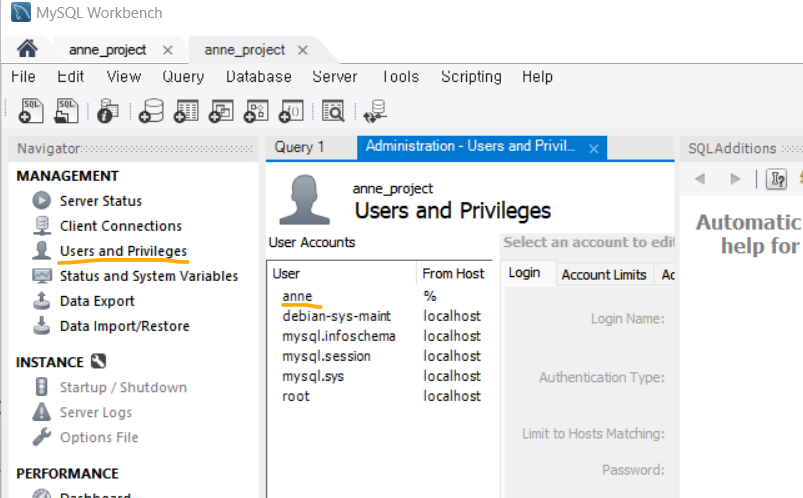Switch to the first anne_project connection tab

click(108, 50)
